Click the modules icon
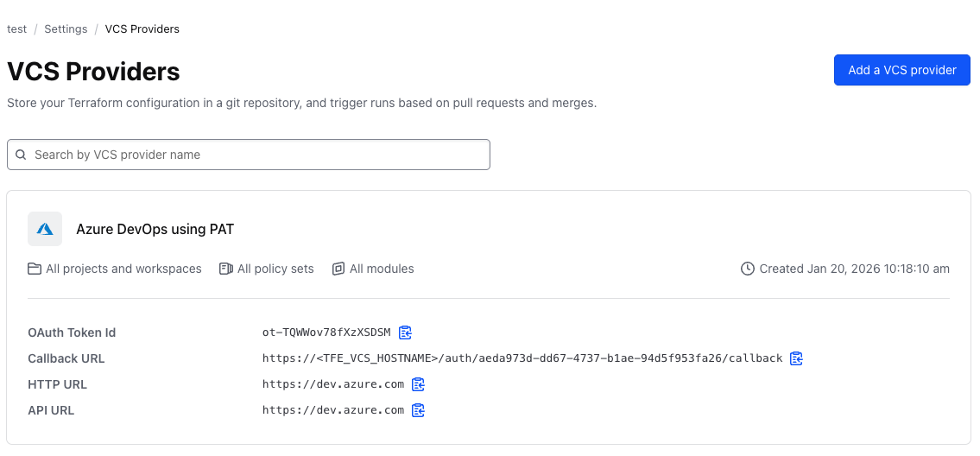 [x=338, y=269]
